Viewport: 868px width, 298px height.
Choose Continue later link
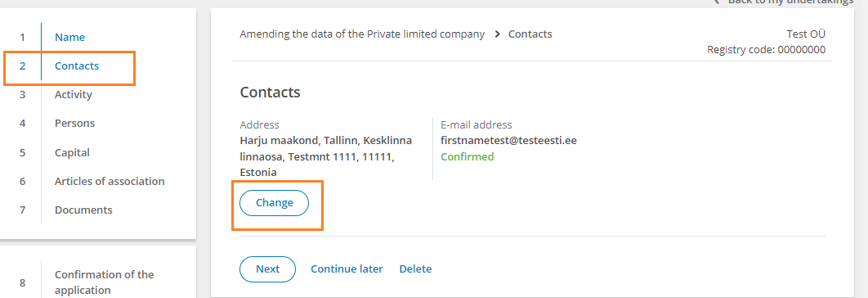pos(347,269)
